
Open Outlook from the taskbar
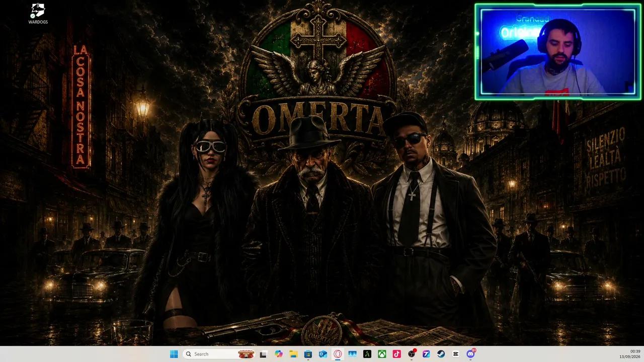pyautogui.click(x=323, y=354)
